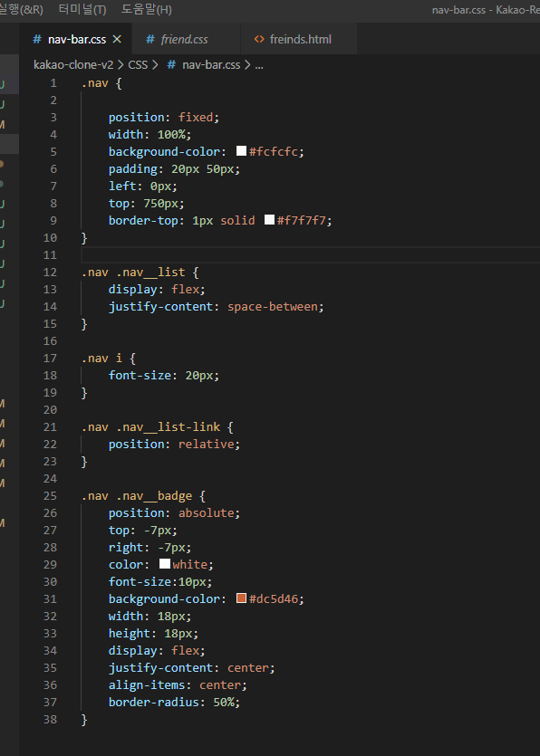Screen dimensions: 540x756
Task: Open the #dc5d46 color swatch
Action: coord(241,598)
